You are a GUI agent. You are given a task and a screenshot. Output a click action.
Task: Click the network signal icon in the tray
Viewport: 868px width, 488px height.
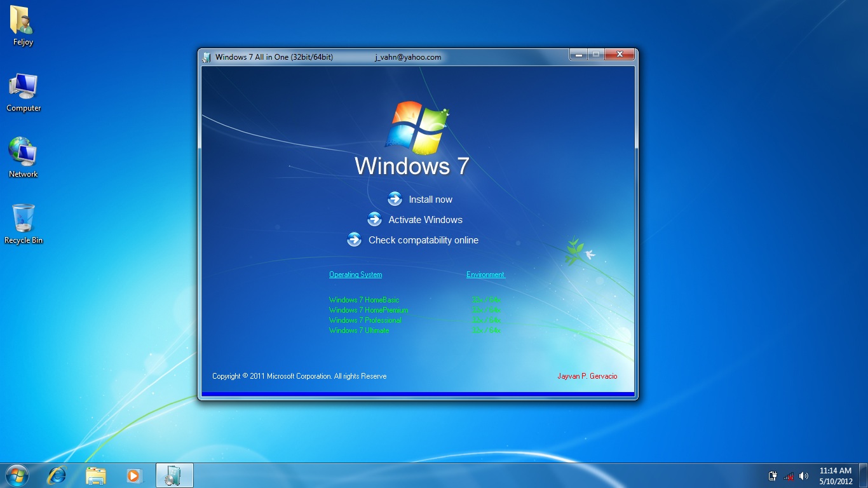(789, 475)
